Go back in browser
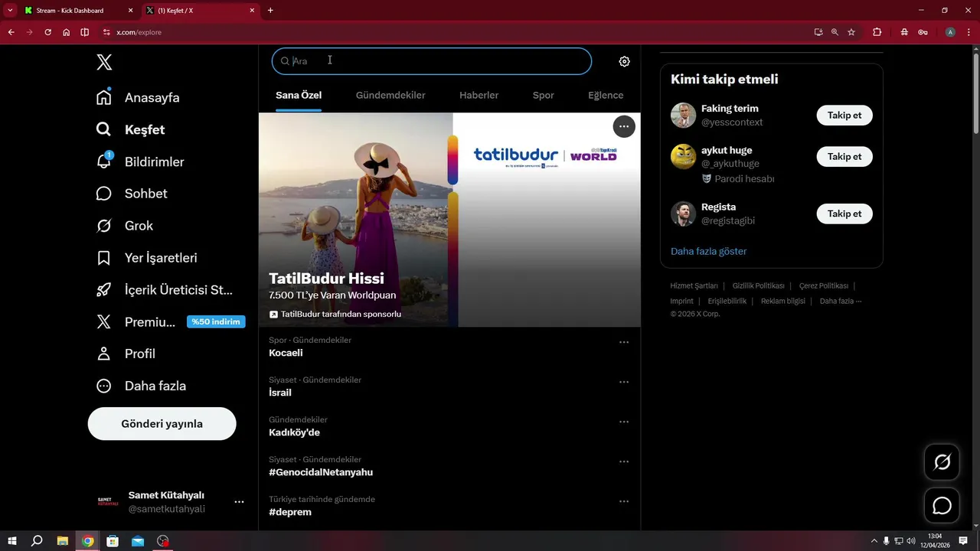This screenshot has height=551, width=980. pos(11,32)
